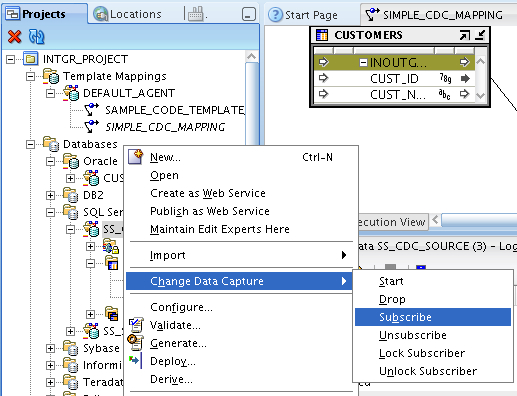
Task: Click the Databases folder icon
Action: click(x=51, y=144)
